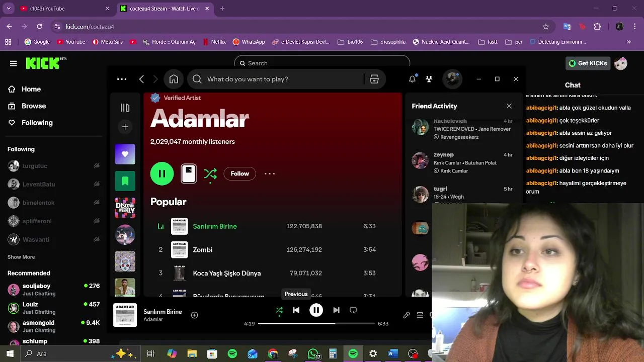
Task: Navigate back in Spotify history
Action: pyautogui.click(x=141, y=79)
